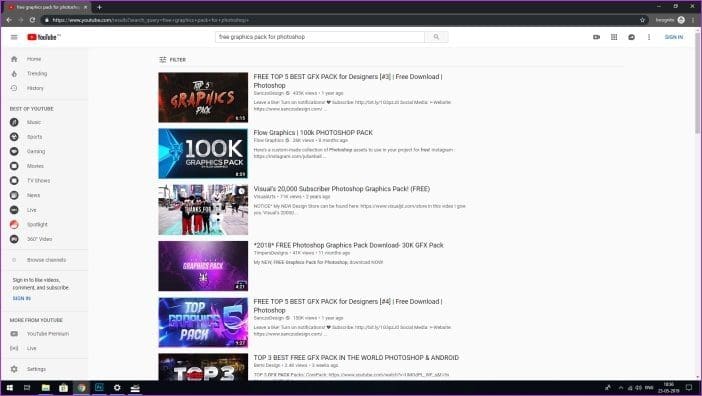Open the messages speech-bubble icon
This screenshot has width=702, height=396.
pos(631,37)
